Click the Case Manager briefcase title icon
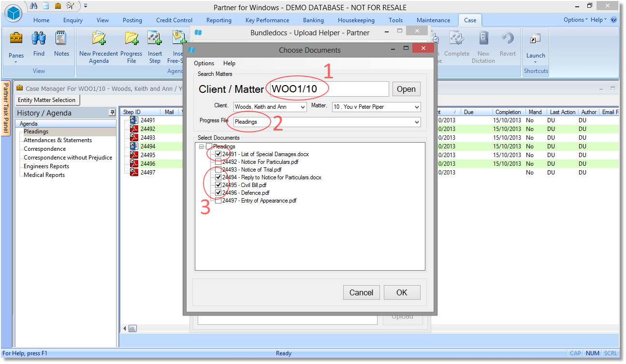 (20, 88)
